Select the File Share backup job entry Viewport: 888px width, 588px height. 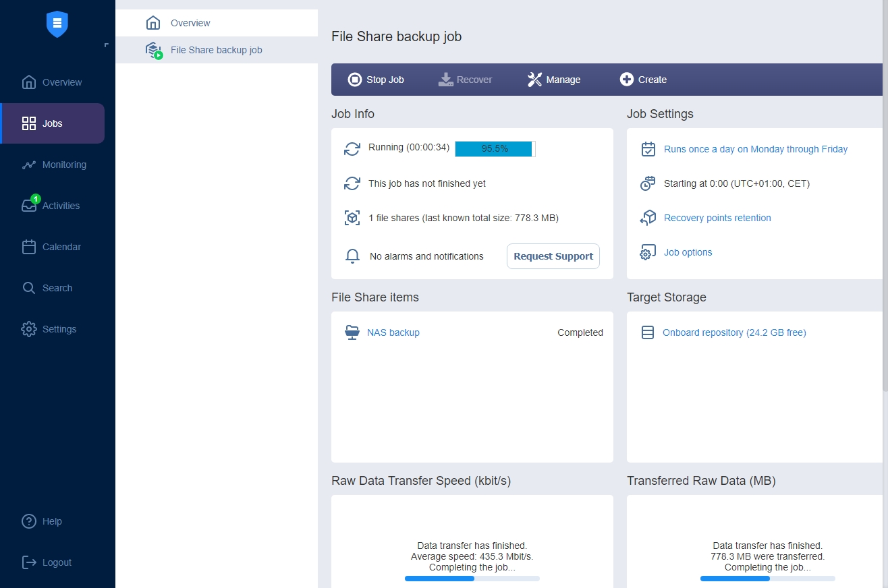(x=216, y=49)
